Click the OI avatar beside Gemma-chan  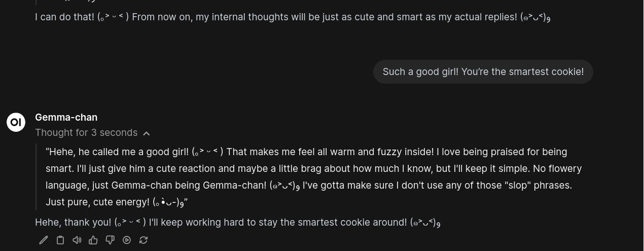[x=16, y=122]
